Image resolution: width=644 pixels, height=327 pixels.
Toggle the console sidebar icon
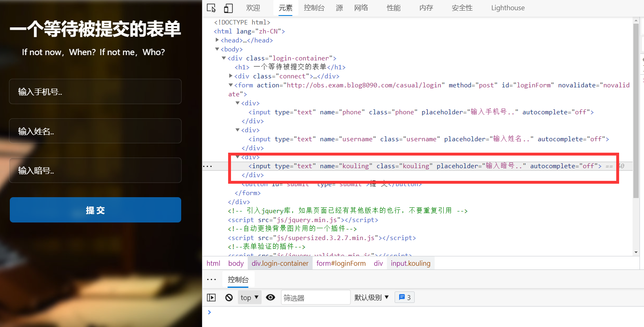pyautogui.click(x=211, y=298)
